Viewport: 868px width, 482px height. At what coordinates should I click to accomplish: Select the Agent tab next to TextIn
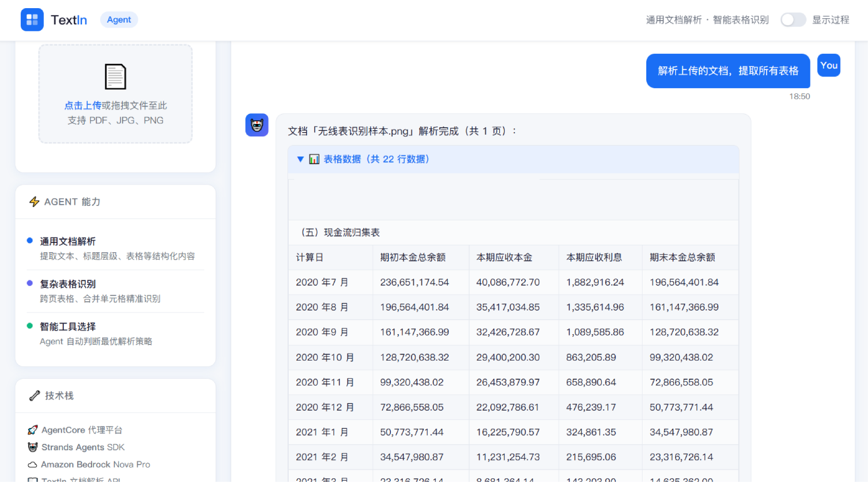tap(118, 19)
